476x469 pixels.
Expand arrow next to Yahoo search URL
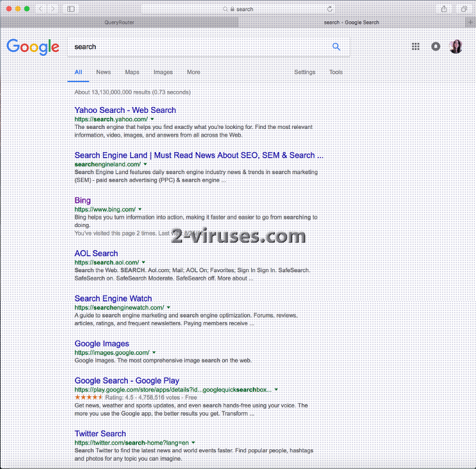[x=152, y=119]
